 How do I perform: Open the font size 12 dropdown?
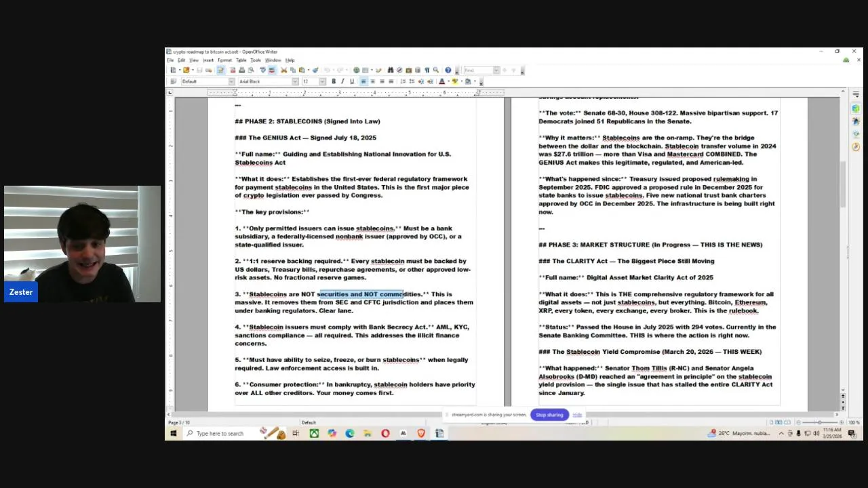(x=322, y=81)
